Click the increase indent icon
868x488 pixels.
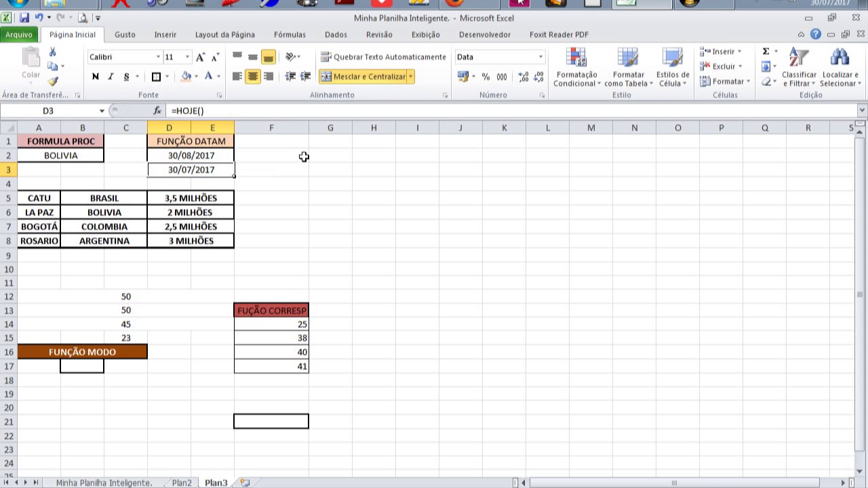pyautogui.click(x=305, y=77)
